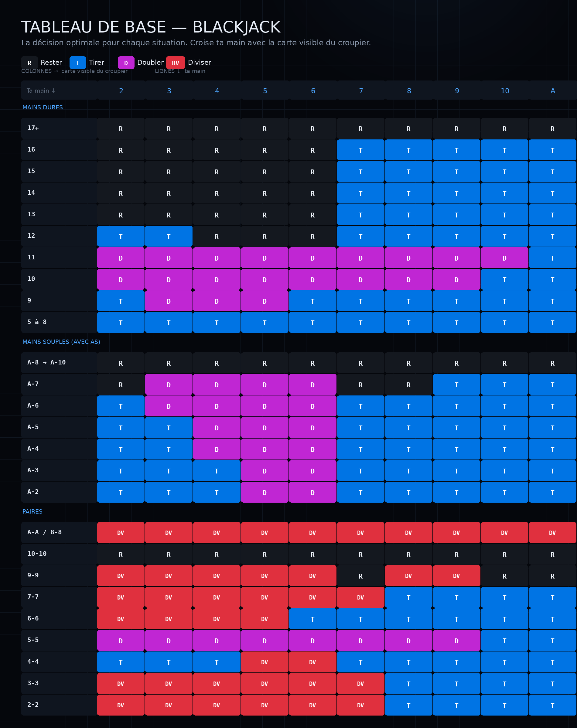Click the R cell for A-8 → A-10 against dealer 8
This screenshot has width=577, height=728.
click(x=408, y=363)
